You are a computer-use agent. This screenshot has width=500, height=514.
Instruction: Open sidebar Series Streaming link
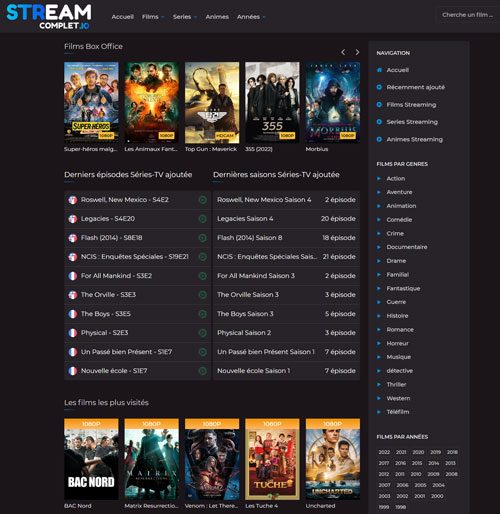coord(412,122)
